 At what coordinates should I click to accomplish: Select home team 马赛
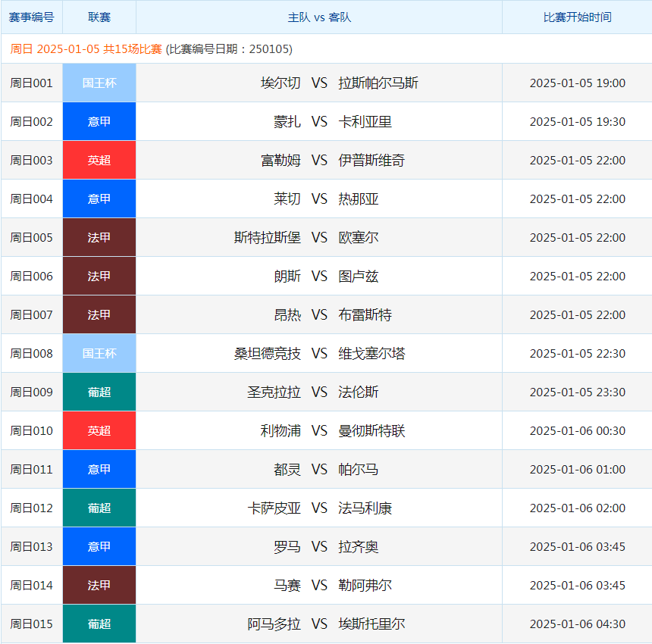tap(287, 586)
